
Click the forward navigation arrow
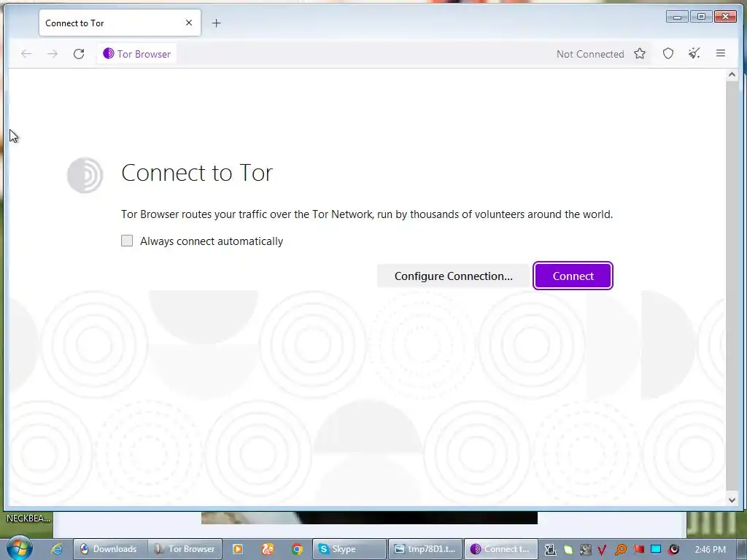pyautogui.click(x=53, y=54)
